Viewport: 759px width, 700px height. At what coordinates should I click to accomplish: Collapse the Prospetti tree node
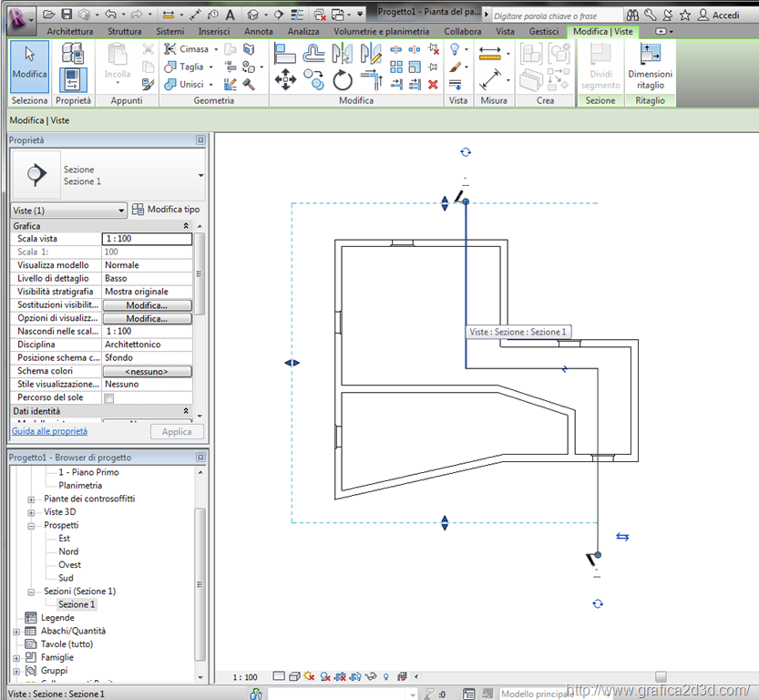click(32, 525)
